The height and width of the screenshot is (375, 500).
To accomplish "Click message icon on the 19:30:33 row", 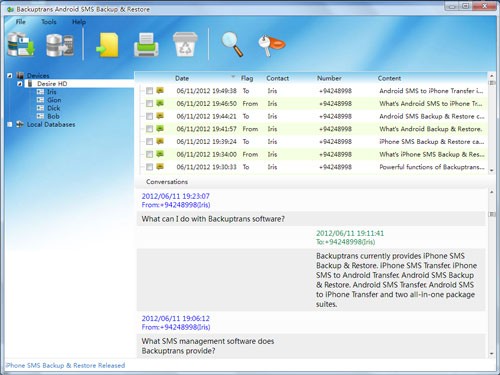I will 160,166.
